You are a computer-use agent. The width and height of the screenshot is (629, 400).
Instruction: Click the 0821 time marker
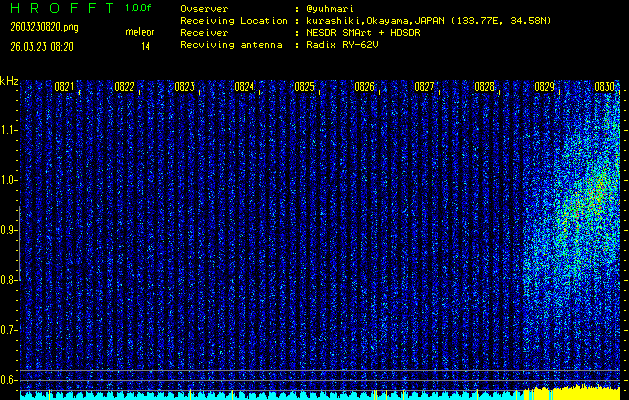[64, 87]
